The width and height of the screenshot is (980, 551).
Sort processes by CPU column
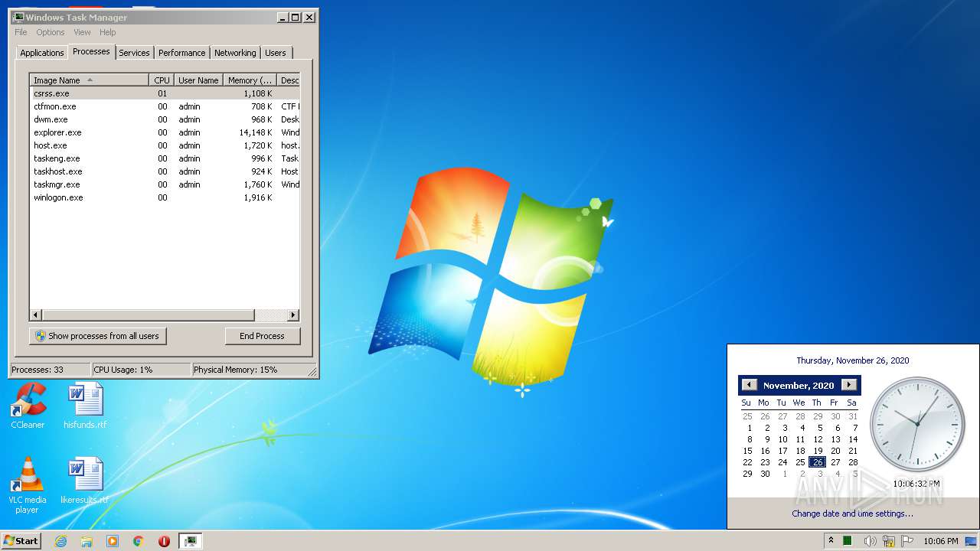click(162, 80)
